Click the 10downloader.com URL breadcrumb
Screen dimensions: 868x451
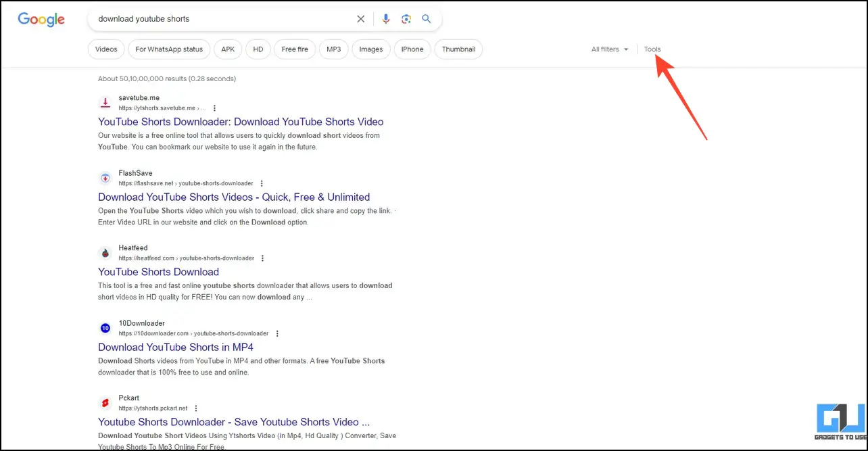tap(193, 333)
